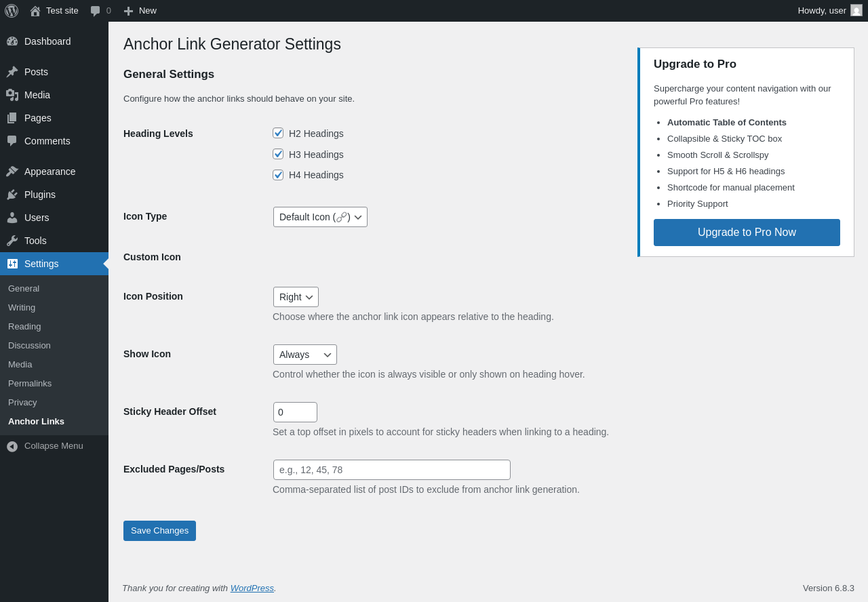Viewport: 868px width, 602px height.
Task: Click the Media icon in sidebar
Action: tap(12, 95)
